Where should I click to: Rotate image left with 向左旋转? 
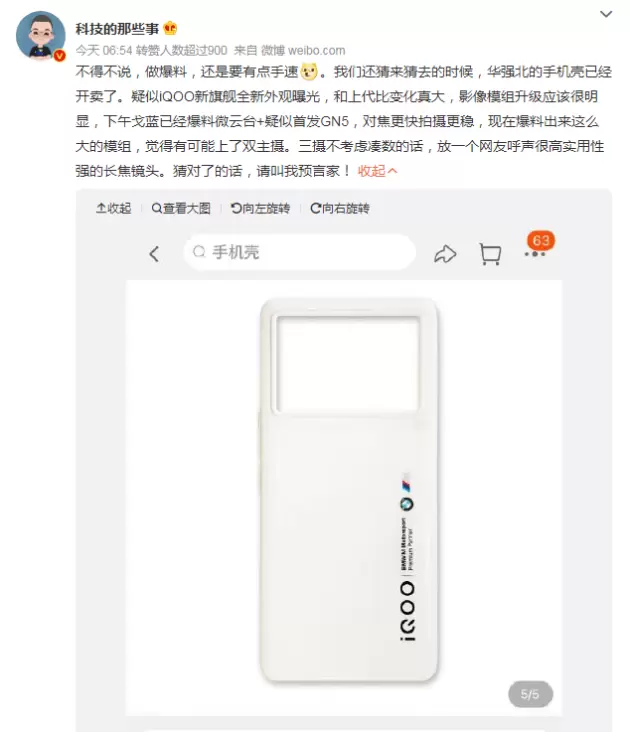(x=260, y=208)
